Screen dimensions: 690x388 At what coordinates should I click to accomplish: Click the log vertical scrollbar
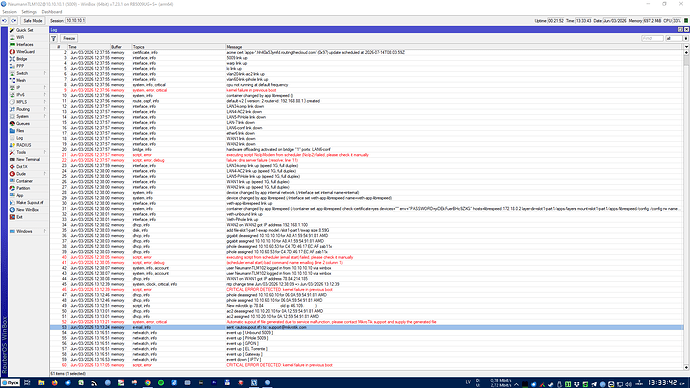[686, 209]
